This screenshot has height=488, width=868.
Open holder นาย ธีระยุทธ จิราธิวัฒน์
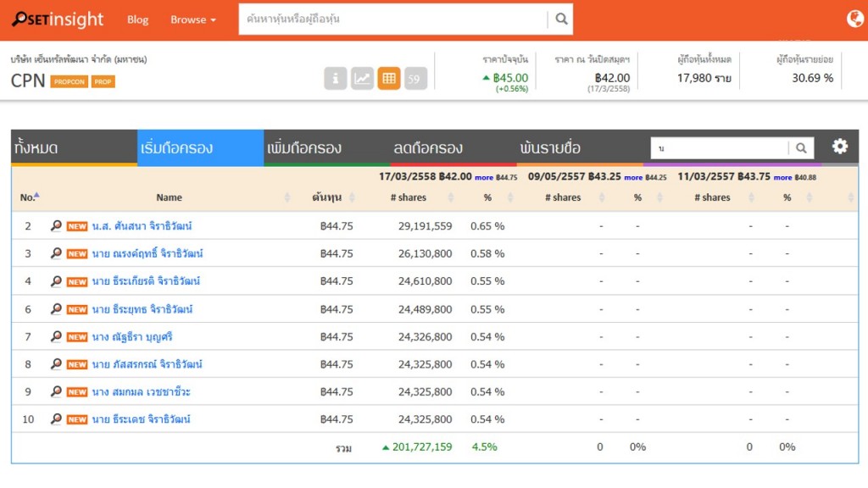pyautogui.click(x=142, y=308)
